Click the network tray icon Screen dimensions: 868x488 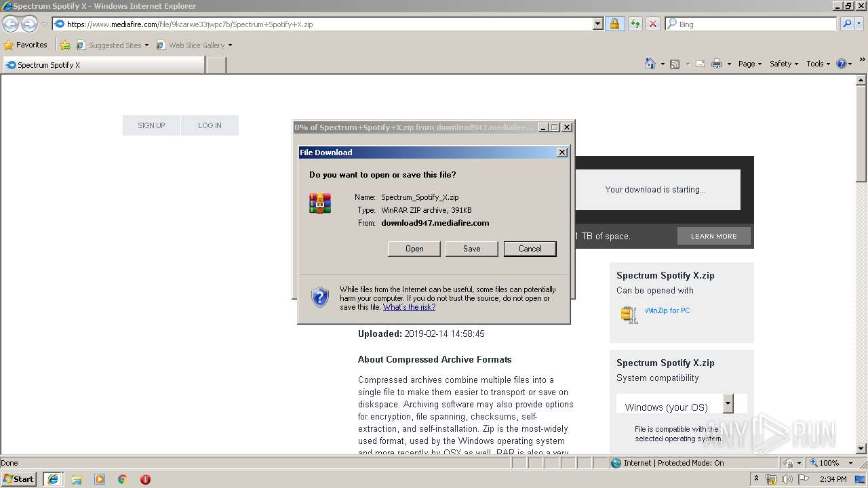[x=771, y=479]
